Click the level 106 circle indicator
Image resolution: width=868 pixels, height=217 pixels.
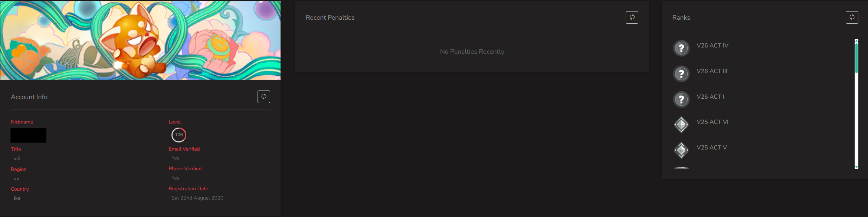[x=179, y=135]
